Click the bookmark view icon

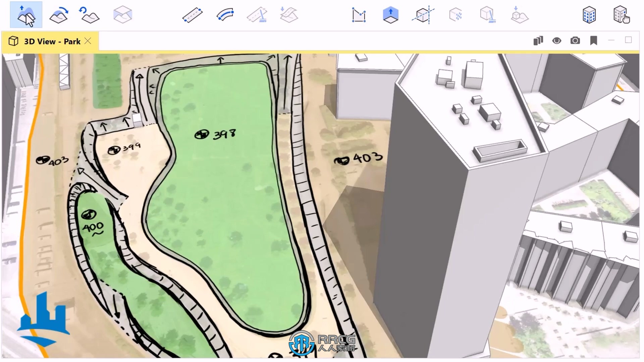pyautogui.click(x=594, y=41)
